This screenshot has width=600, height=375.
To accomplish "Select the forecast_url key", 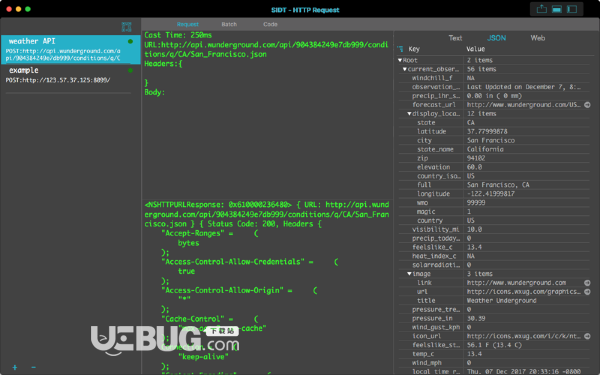I will [x=434, y=104].
